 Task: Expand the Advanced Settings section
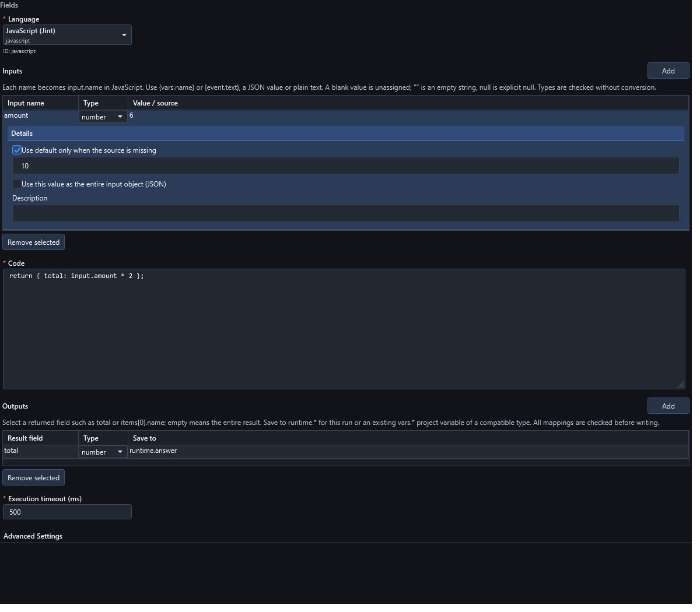(x=33, y=536)
